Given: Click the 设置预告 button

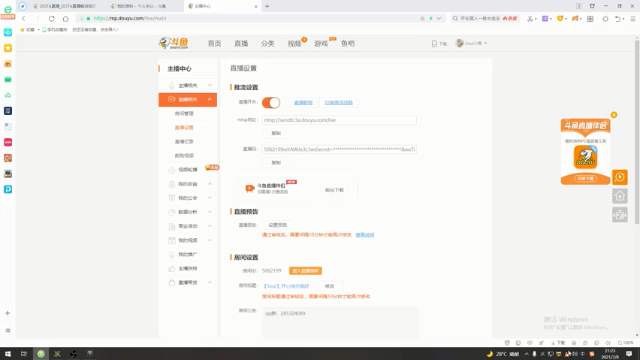Looking at the screenshot, I should pyautogui.click(x=278, y=225).
